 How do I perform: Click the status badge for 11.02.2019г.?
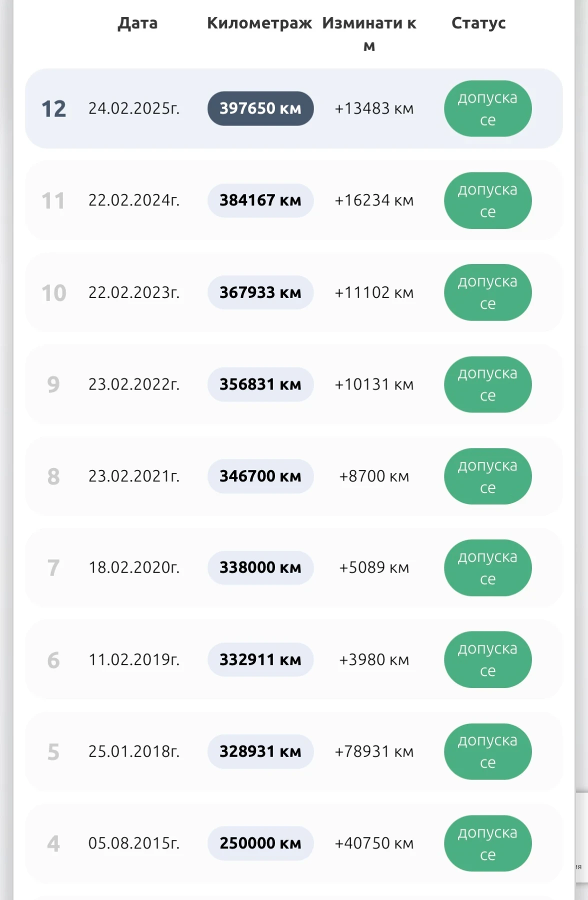pos(487,659)
